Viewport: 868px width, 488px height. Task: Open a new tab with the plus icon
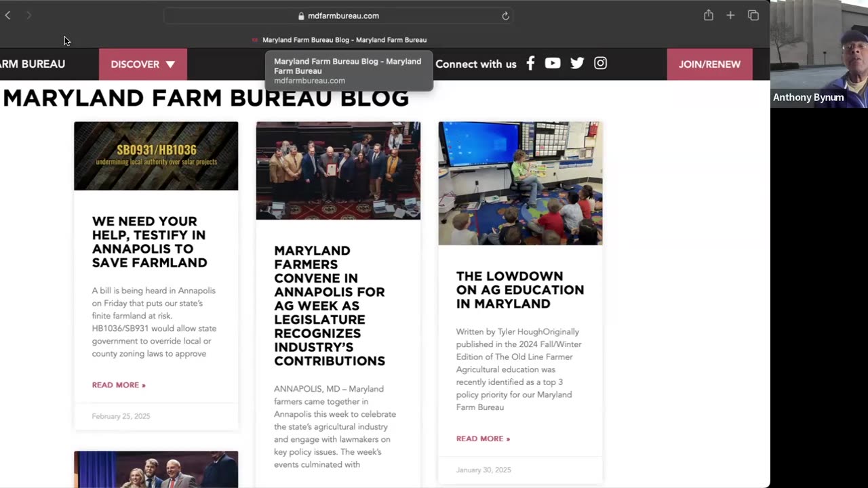[x=730, y=15]
